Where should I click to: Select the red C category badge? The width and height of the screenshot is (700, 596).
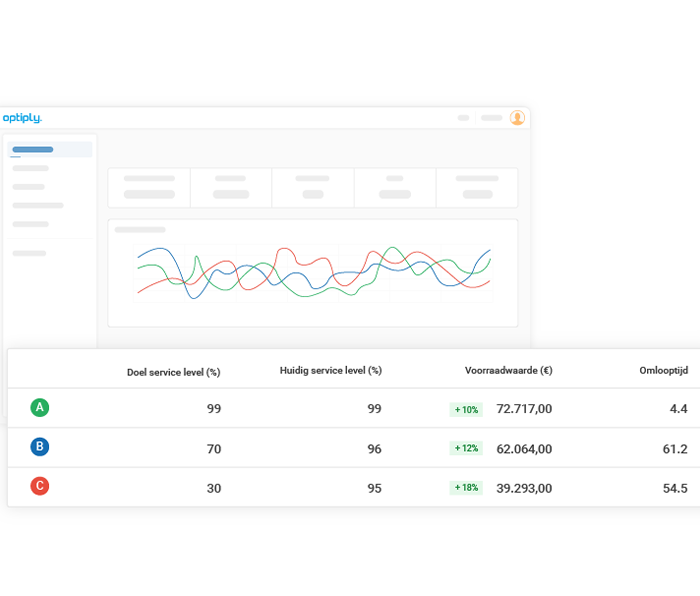coord(40,486)
